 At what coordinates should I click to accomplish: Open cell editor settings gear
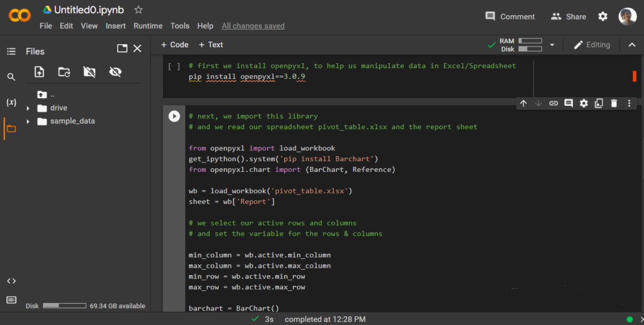584,103
